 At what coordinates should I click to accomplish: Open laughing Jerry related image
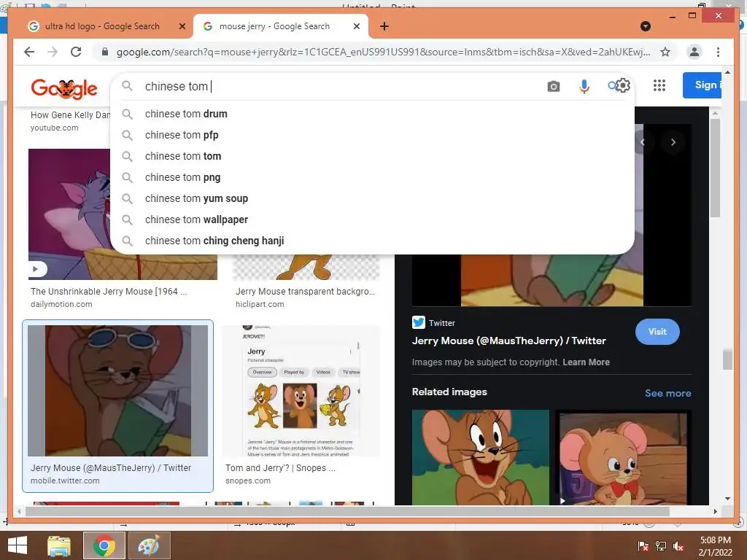point(481,457)
